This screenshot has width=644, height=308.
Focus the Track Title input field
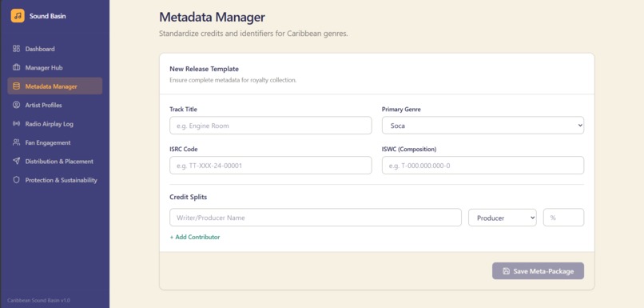coord(271,126)
